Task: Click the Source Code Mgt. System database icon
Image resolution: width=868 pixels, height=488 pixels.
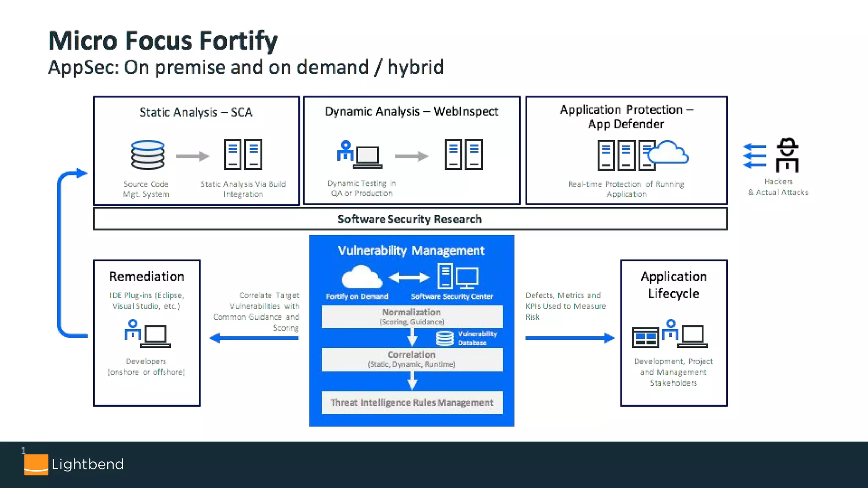Action: click(147, 155)
